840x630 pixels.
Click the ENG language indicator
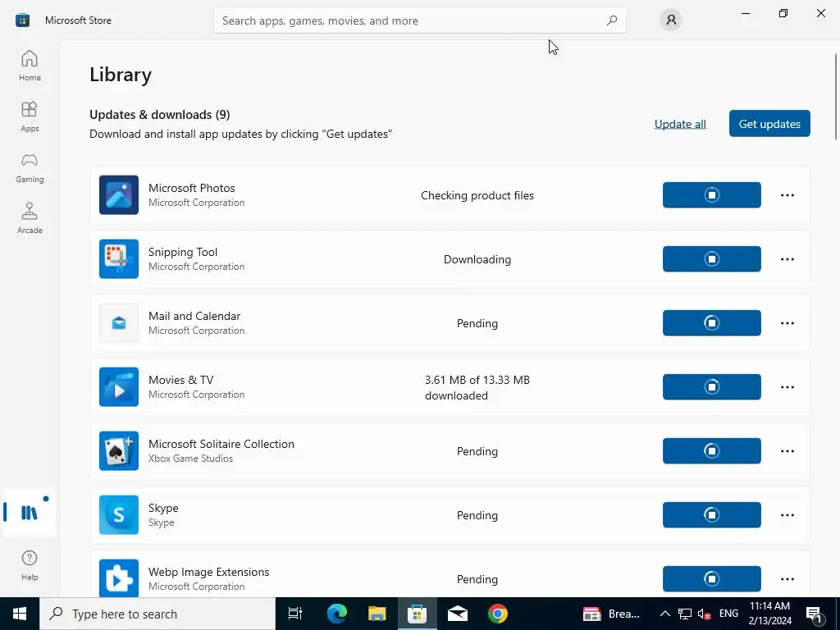[728, 614]
